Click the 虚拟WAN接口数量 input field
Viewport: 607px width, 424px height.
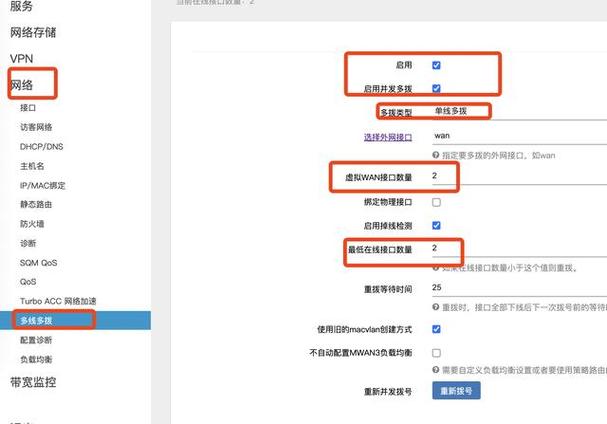(520, 176)
